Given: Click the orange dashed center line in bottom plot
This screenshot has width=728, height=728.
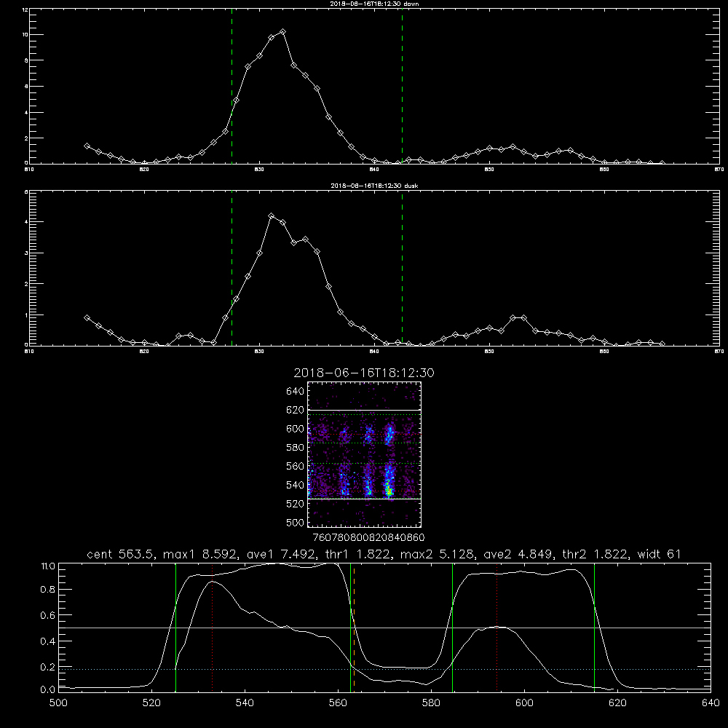Looking at the screenshot, I should (x=355, y=628).
